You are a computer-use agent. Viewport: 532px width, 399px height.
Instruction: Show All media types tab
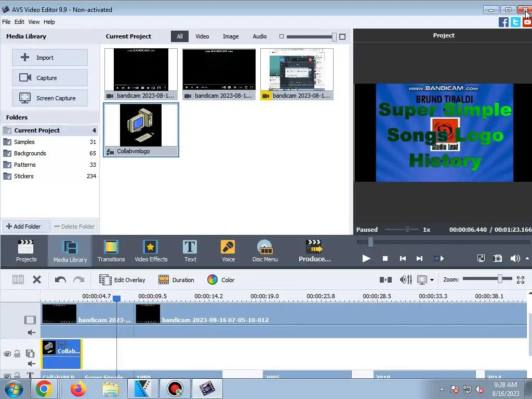pos(179,36)
